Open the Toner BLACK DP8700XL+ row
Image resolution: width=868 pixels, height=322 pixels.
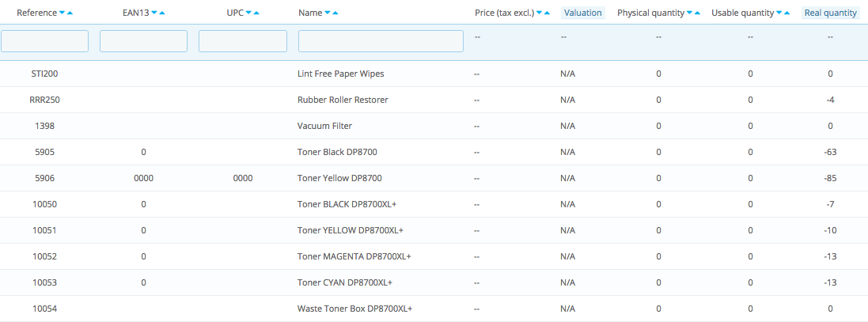434,204
